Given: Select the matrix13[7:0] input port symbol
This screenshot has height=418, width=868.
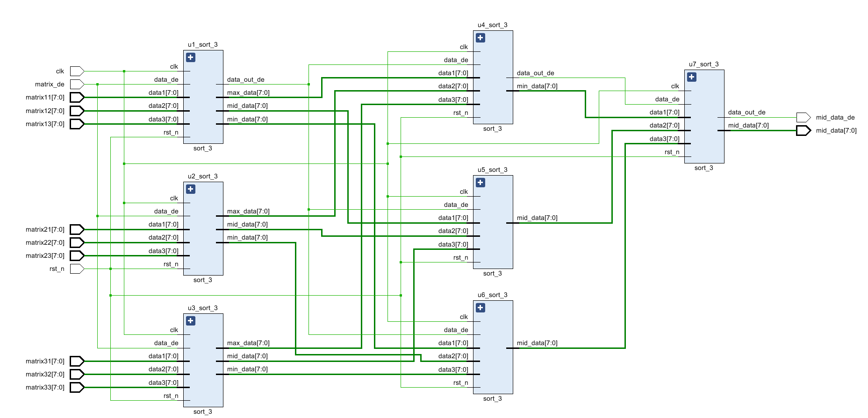Looking at the screenshot, I should coord(77,124).
